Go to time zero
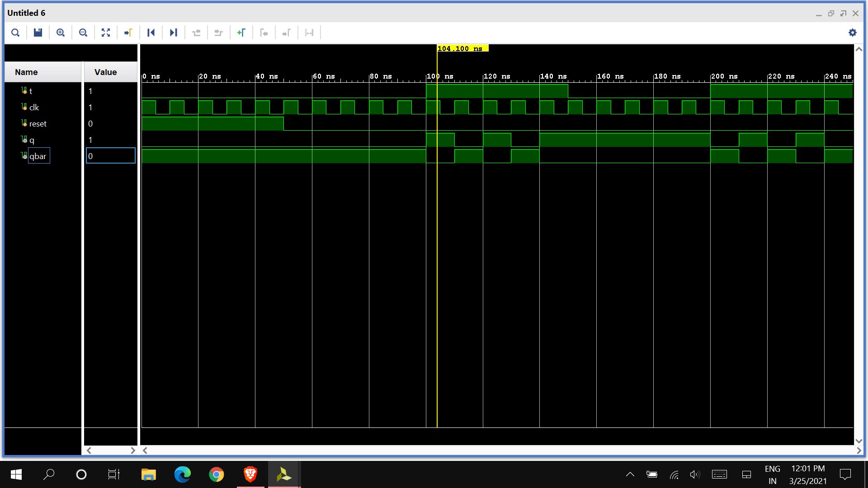 coord(151,33)
